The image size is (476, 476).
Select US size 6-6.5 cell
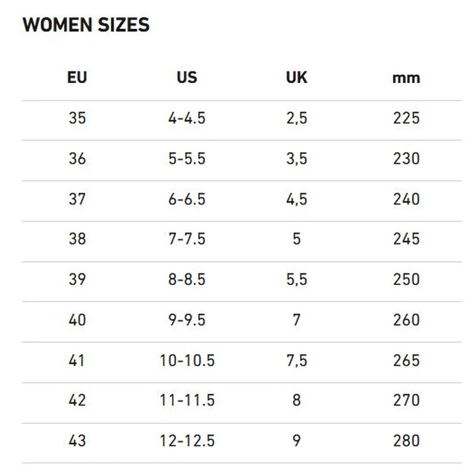[x=187, y=199]
